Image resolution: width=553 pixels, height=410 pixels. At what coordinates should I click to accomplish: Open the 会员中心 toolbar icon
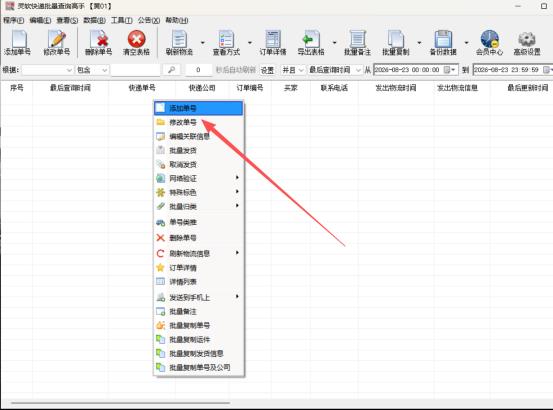pos(489,43)
